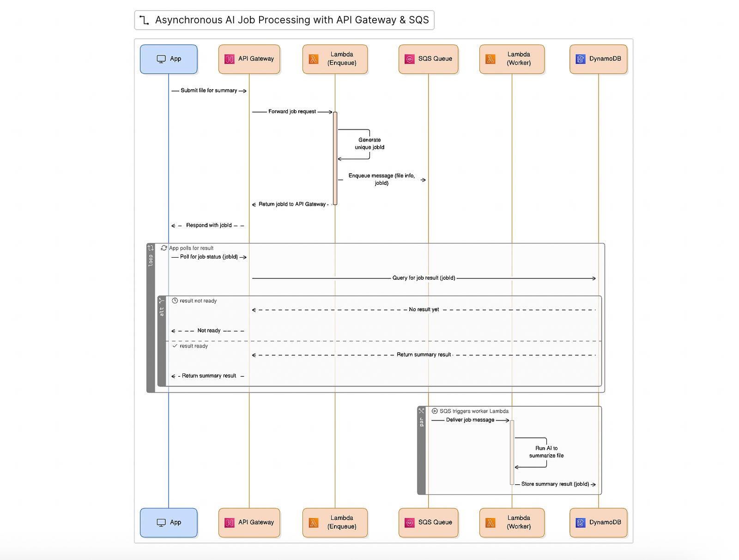Click the sequence diagram icon beside the title
739x560 pixels.
145,20
